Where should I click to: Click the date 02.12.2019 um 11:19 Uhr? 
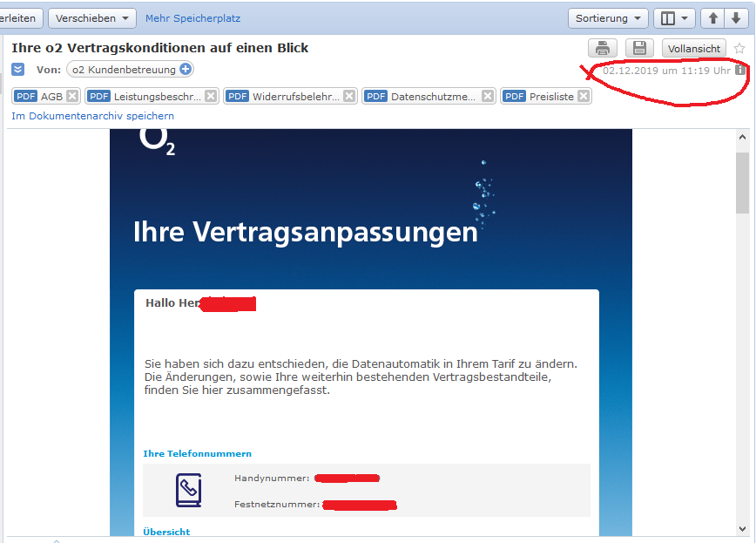666,71
